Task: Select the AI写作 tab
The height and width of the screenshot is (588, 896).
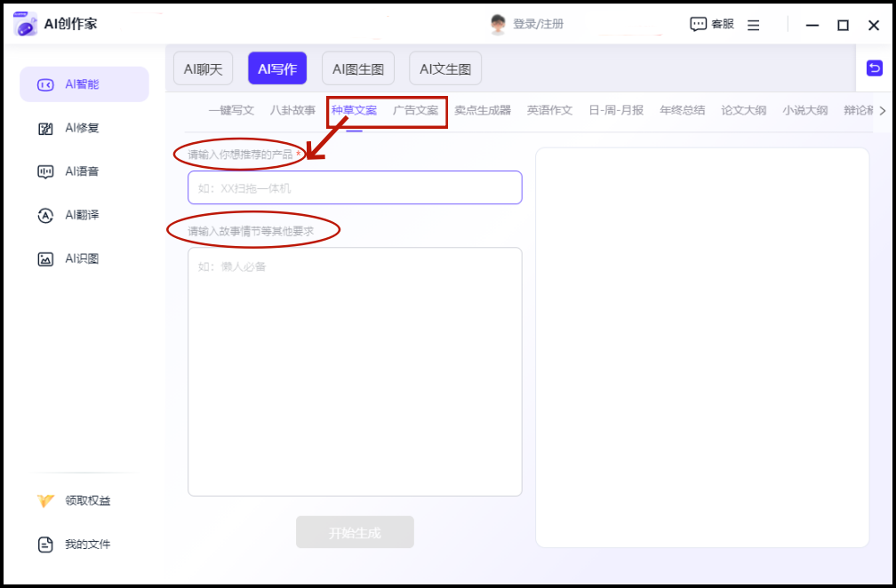Action: (x=277, y=68)
